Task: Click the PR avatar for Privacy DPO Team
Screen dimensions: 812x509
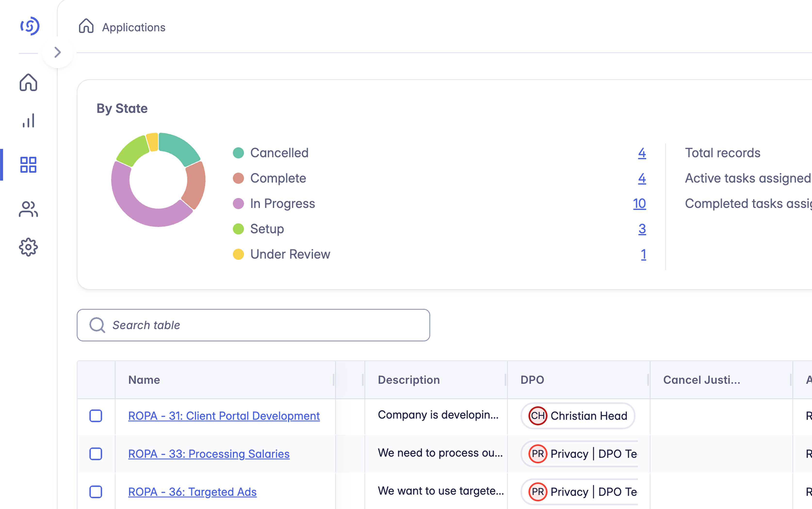Action: click(538, 453)
